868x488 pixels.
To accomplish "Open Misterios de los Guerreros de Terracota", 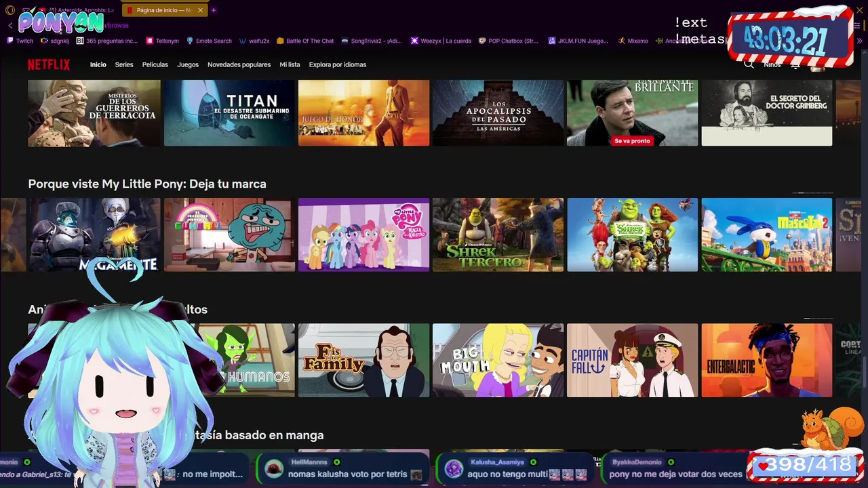I will click(x=94, y=113).
